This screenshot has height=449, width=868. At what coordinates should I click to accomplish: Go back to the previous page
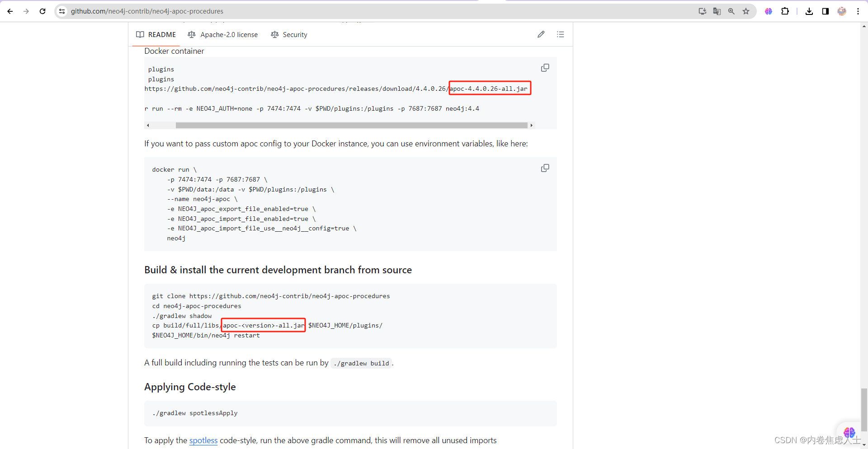(x=10, y=11)
